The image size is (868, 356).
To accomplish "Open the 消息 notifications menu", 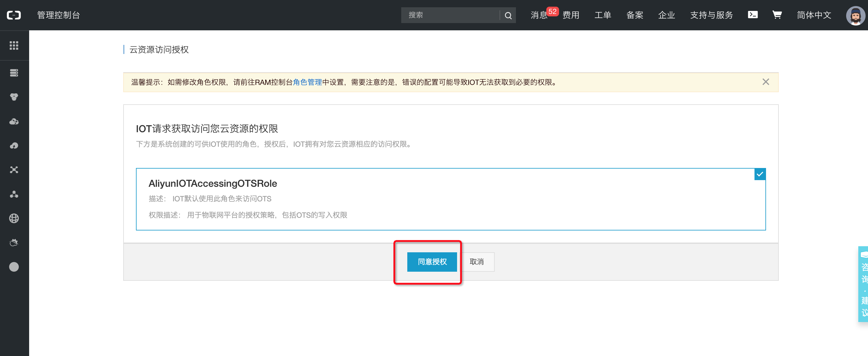I will (x=539, y=15).
